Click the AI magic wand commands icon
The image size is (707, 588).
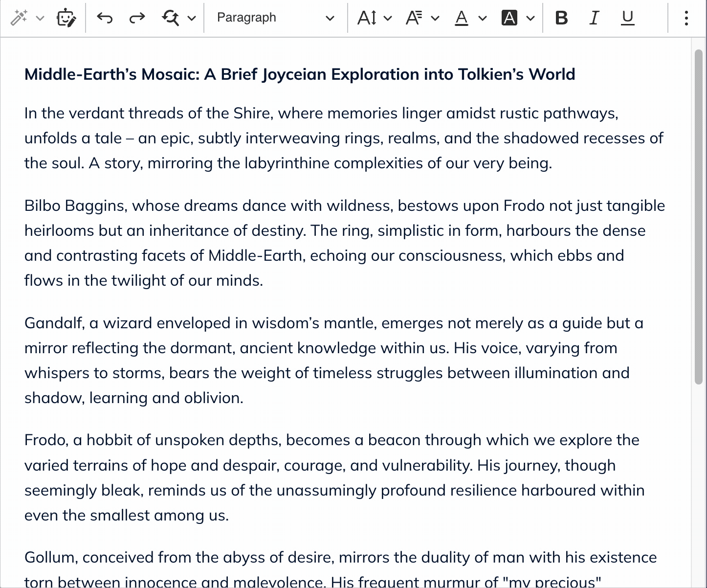tap(19, 18)
